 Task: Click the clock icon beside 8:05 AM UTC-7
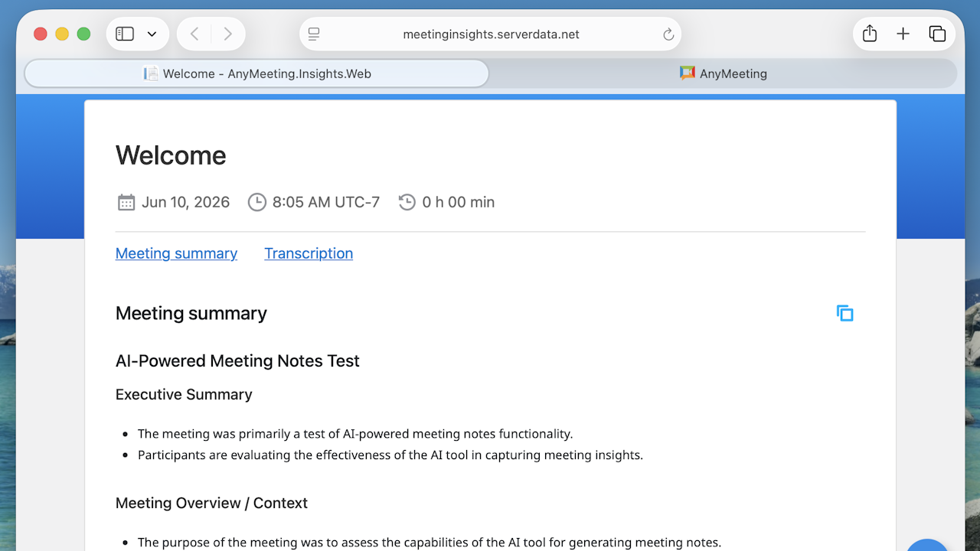[257, 202]
